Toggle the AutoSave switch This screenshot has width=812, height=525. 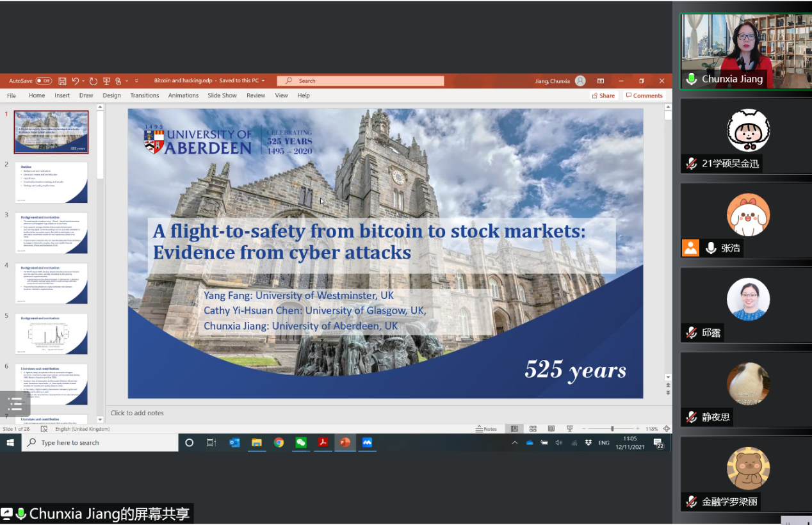pos(44,81)
